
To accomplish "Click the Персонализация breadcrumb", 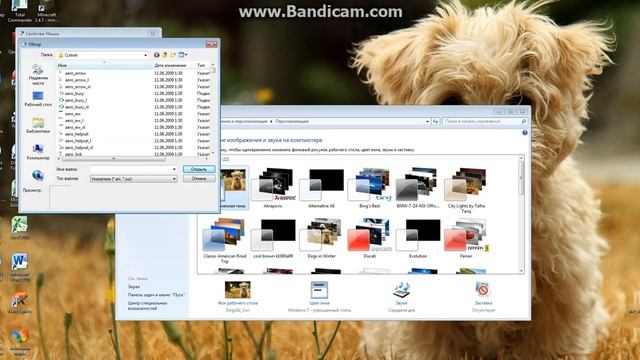I will (291, 122).
